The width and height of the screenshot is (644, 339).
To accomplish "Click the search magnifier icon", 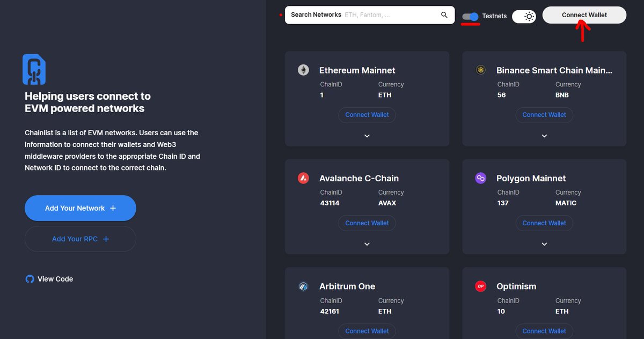I will 444,15.
